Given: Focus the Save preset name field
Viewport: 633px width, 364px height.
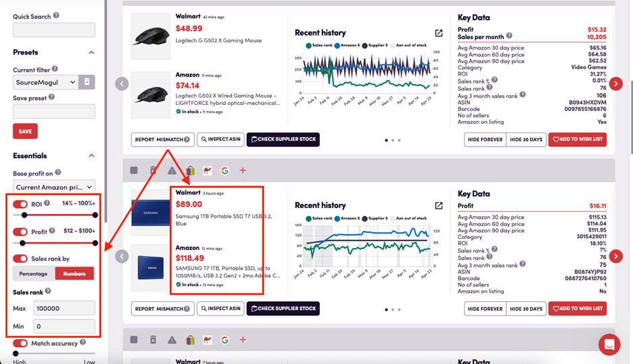Looking at the screenshot, I should 54,112.
